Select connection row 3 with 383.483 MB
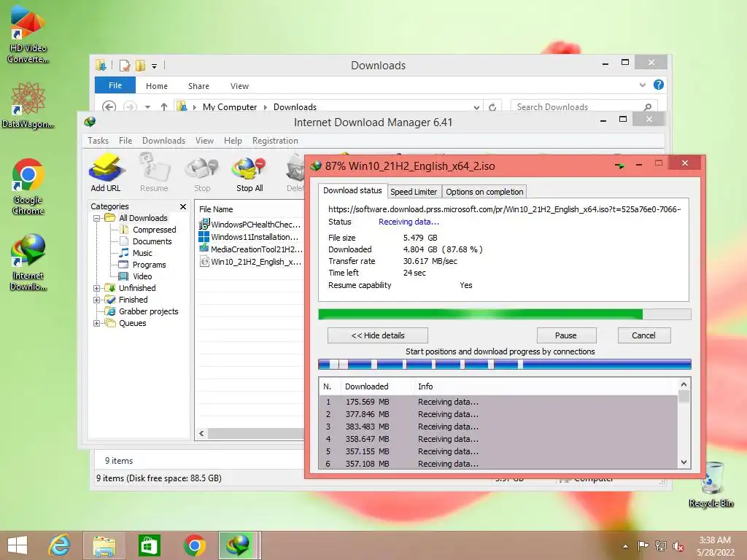Image resolution: width=747 pixels, height=560 pixels. coord(498,427)
